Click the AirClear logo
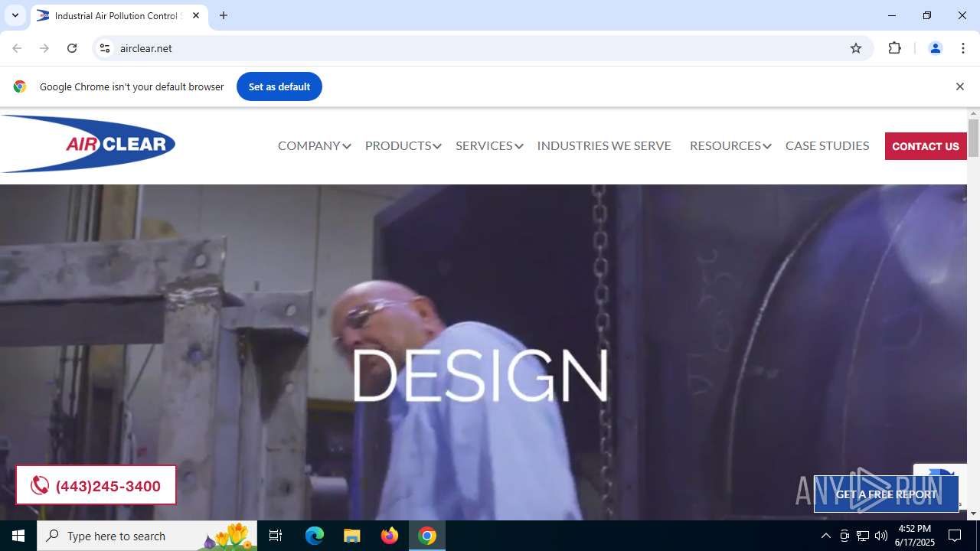Screen dimensions: 980x551 click(88, 144)
